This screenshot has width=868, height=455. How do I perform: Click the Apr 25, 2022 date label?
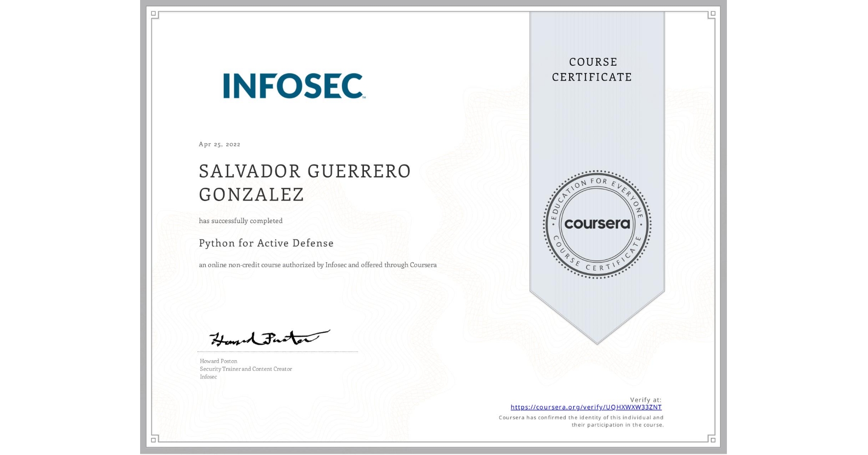[219, 144]
